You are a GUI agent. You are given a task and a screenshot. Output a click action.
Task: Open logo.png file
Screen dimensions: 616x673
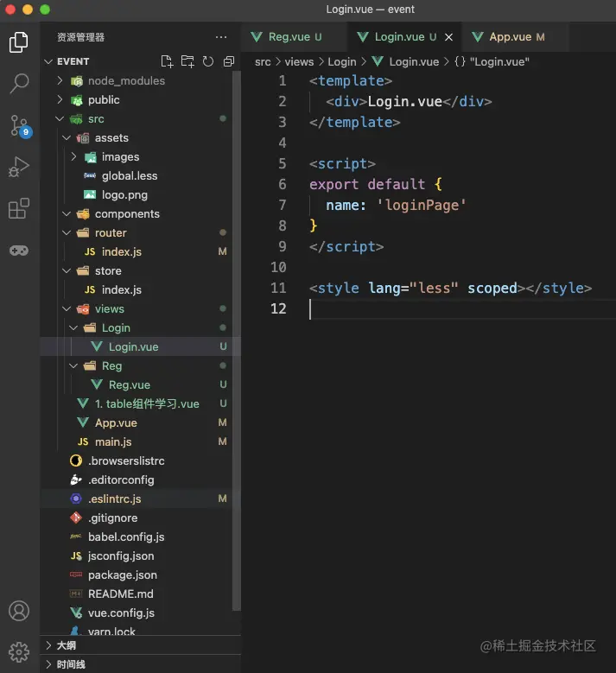pos(137,195)
